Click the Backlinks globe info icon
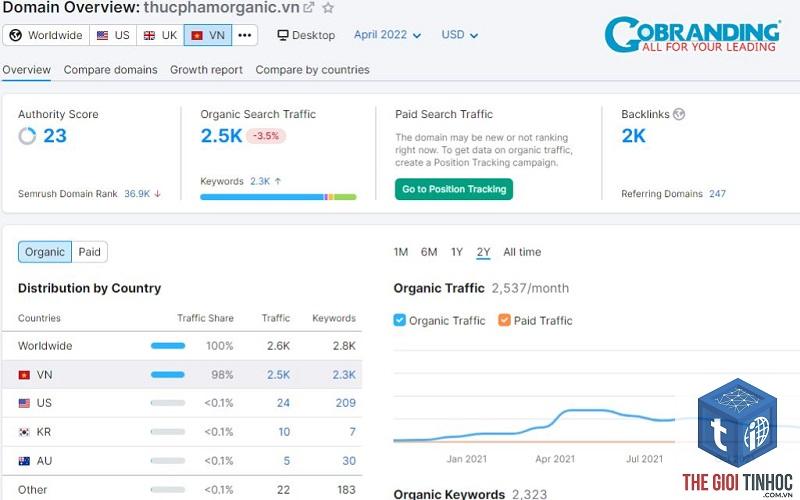The image size is (800, 500). [679, 114]
